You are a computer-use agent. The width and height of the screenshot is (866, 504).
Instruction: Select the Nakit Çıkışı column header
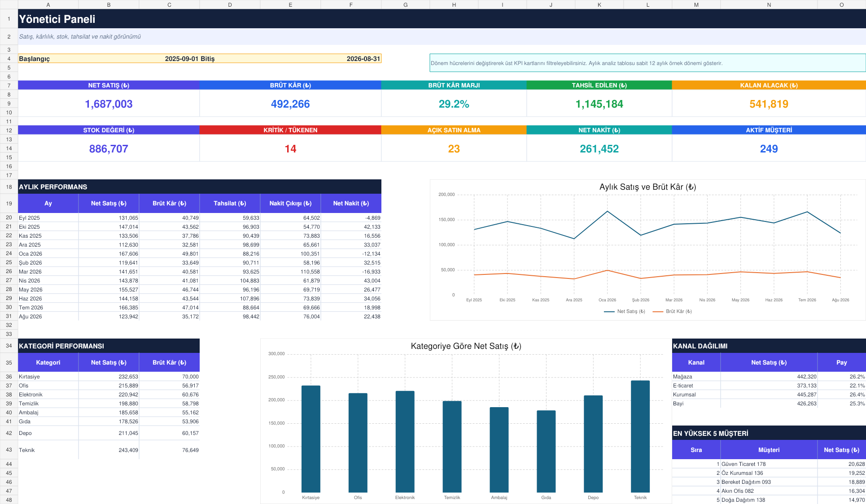290,203
